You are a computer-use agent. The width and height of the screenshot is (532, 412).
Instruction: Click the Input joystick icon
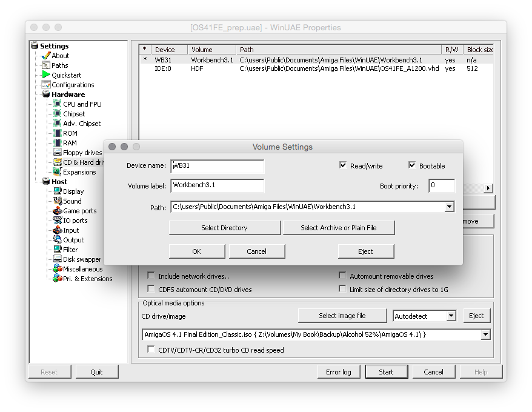[58, 230]
